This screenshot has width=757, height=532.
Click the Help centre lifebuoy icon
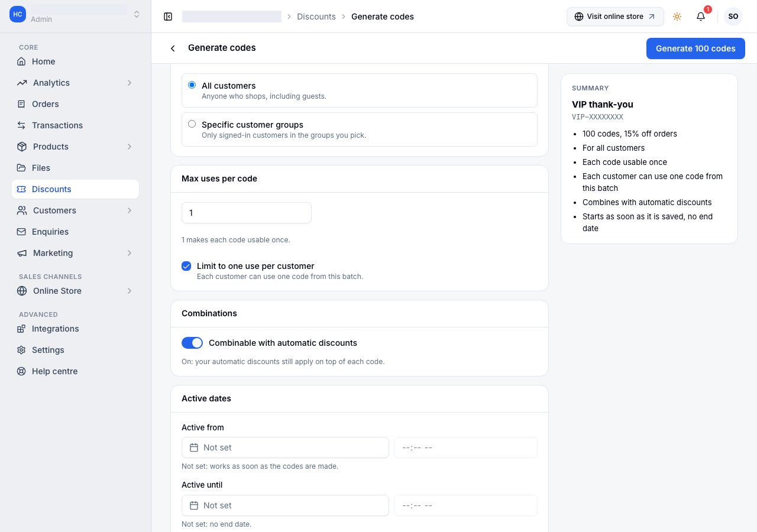tap(21, 371)
